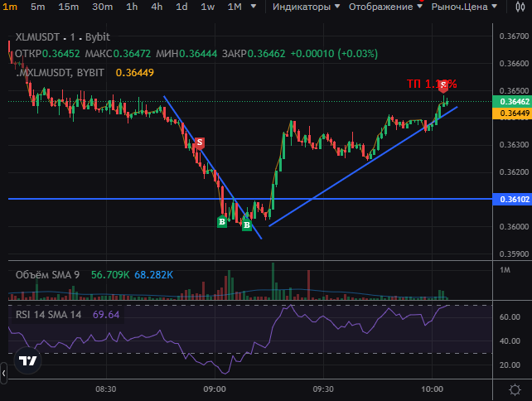
Task: Click the TradingView logo badge
Action: point(28,360)
